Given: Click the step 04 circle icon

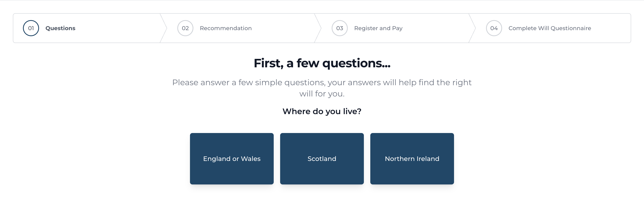Looking at the screenshot, I should [494, 28].
